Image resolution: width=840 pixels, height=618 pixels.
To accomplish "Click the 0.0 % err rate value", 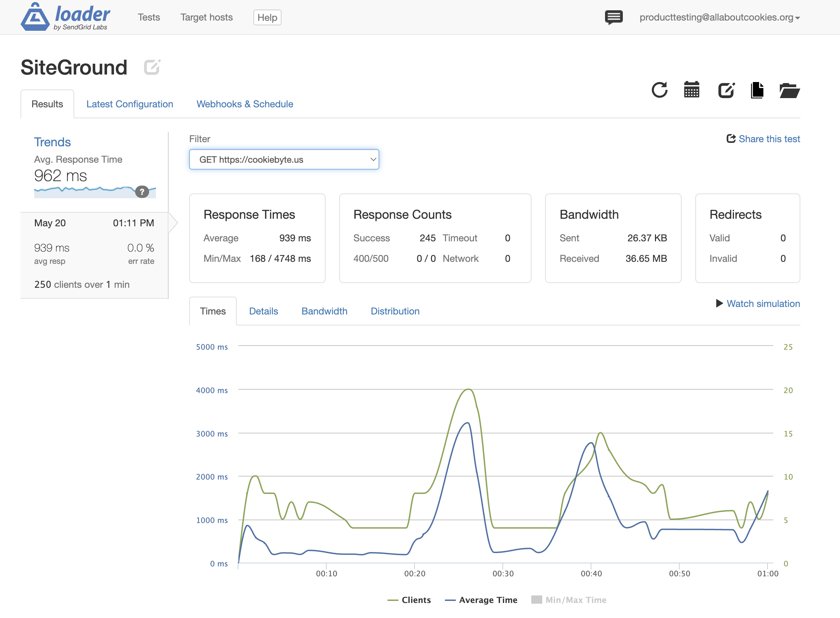I will [x=140, y=248].
